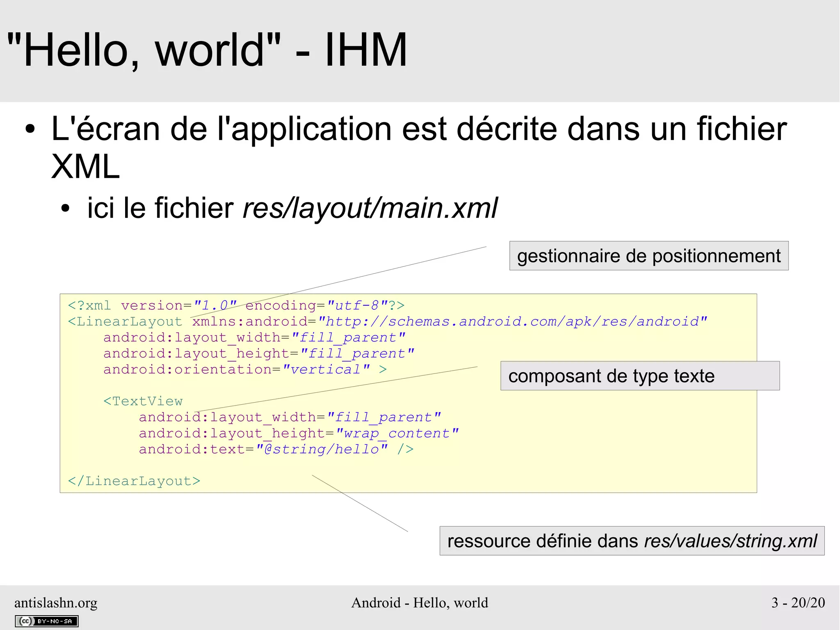Click the 'composant de type texte' callout box
The image size is (840, 630).
coord(640,376)
